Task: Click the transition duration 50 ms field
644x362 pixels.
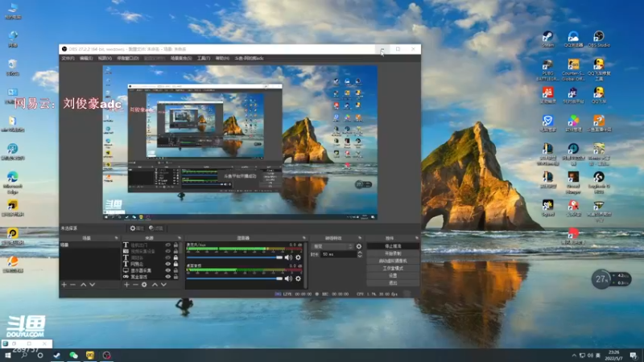Action: coord(339,254)
